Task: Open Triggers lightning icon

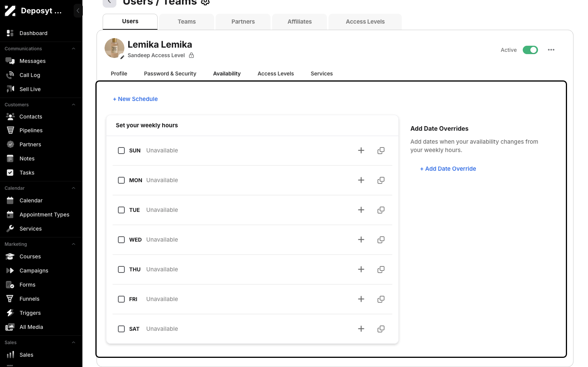Action: (10, 313)
